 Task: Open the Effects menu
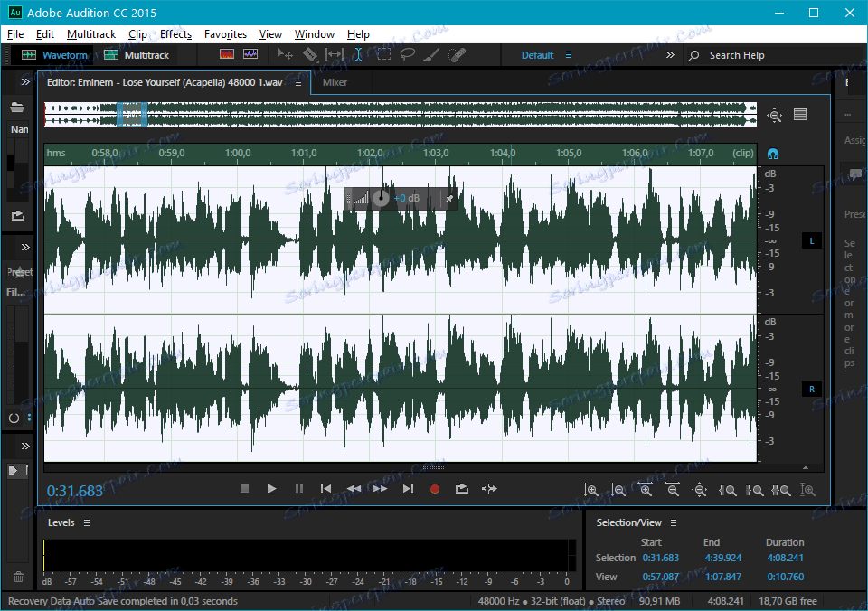[x=175, y=34]
